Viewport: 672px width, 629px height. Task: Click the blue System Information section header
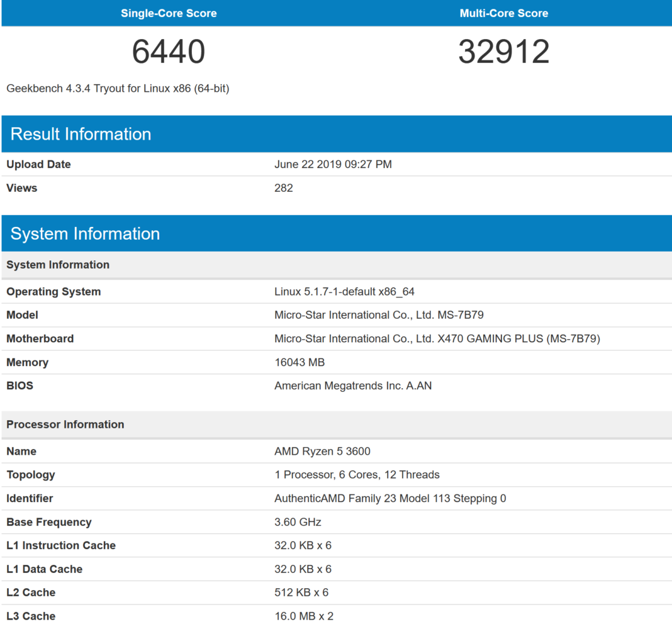[x=337, y=233]
